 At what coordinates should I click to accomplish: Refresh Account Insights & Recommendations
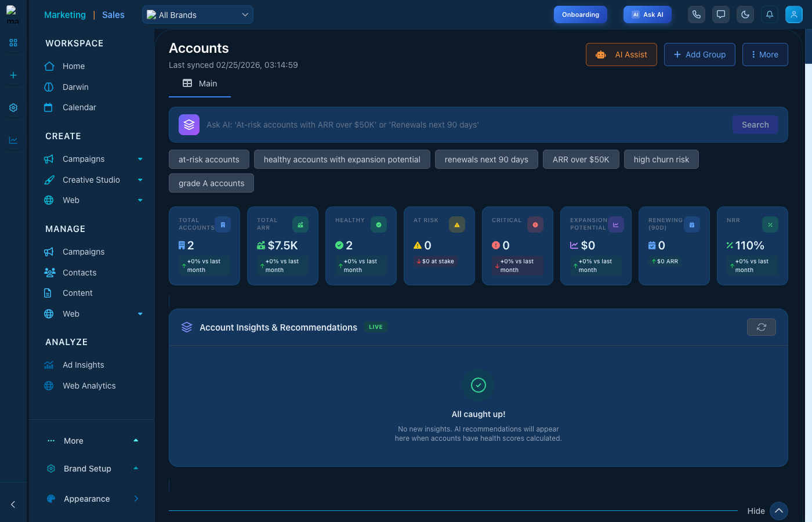pos(762,327)
